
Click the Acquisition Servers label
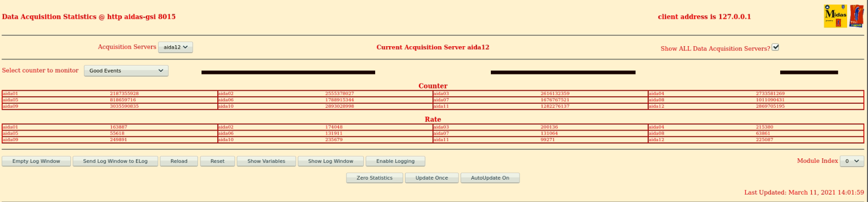click(127, 47)
